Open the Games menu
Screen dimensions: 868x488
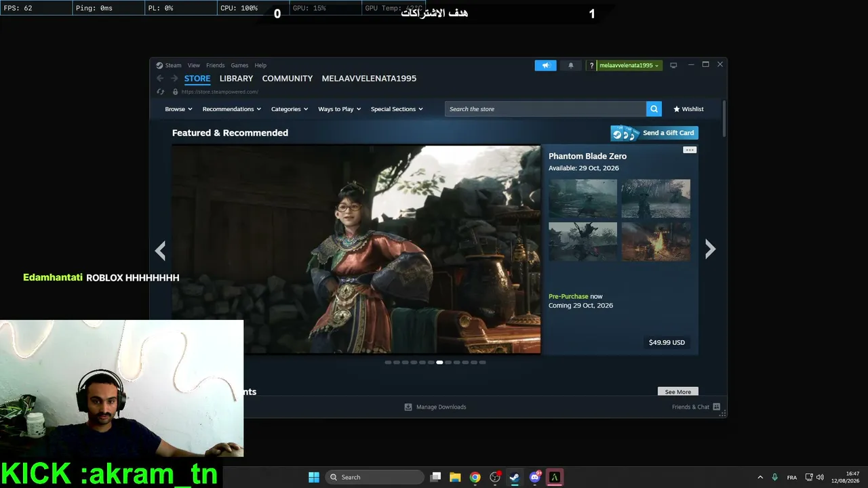239,66
